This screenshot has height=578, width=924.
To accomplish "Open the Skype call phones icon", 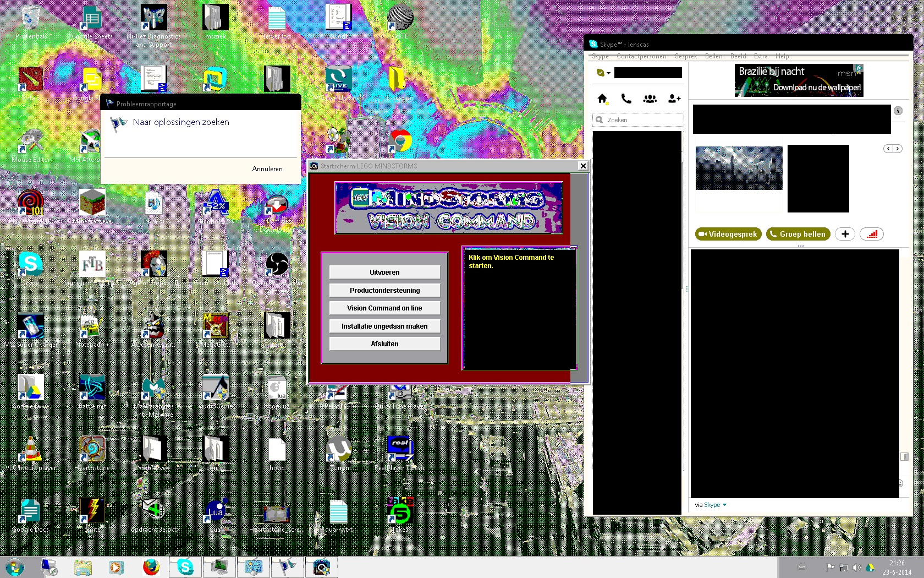I will [626, 99].
